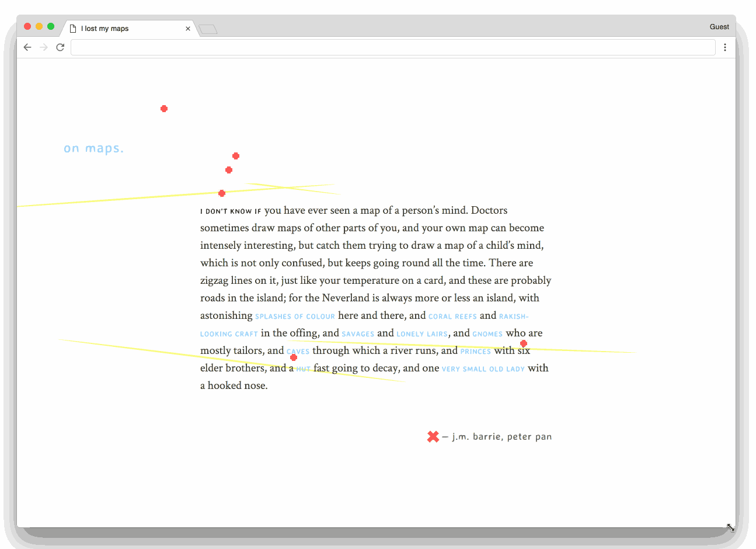Click the Guest profile label
The width and height of the screenshot is (756, 549).
point(719,27)
